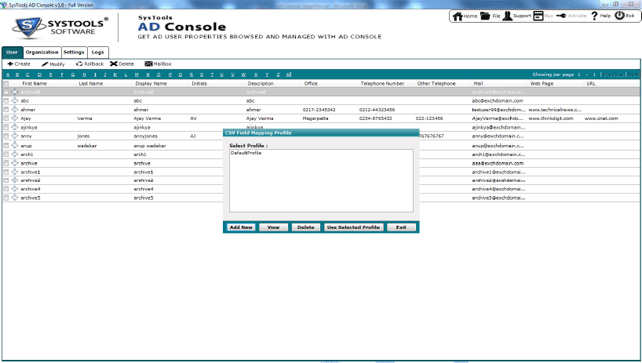642x363 pixels.
Task: Click user icon in archive4 row
Action: [x=15, y=189]
